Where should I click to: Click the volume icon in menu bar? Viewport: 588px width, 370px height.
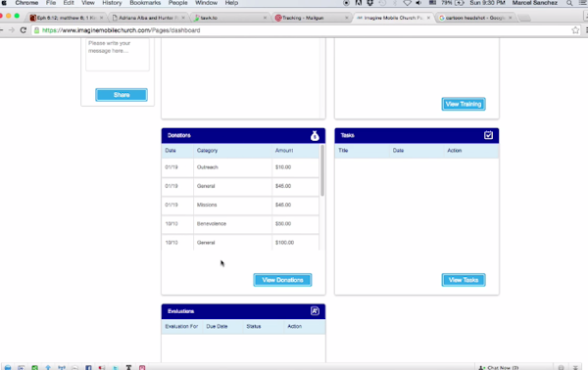click(418, 3)
